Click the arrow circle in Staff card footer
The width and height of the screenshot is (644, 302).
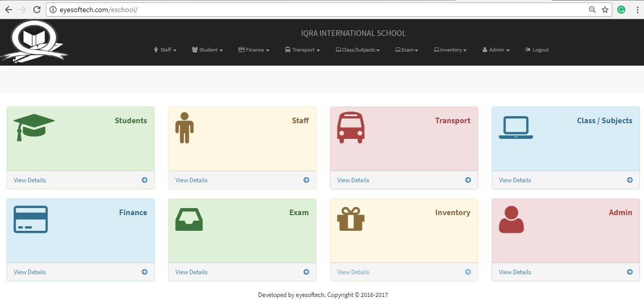306,180
